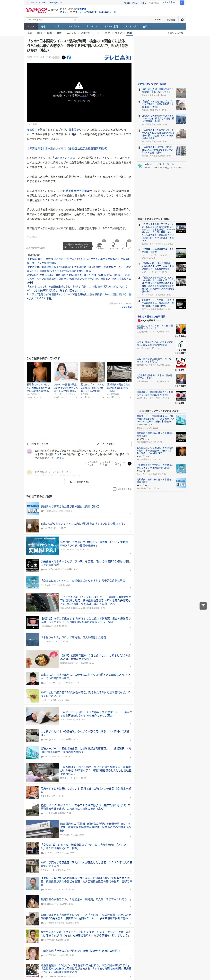Viewport: 210px width, 980px height.
Task: Open トピックス一覧 link
Action: point(175,33)
